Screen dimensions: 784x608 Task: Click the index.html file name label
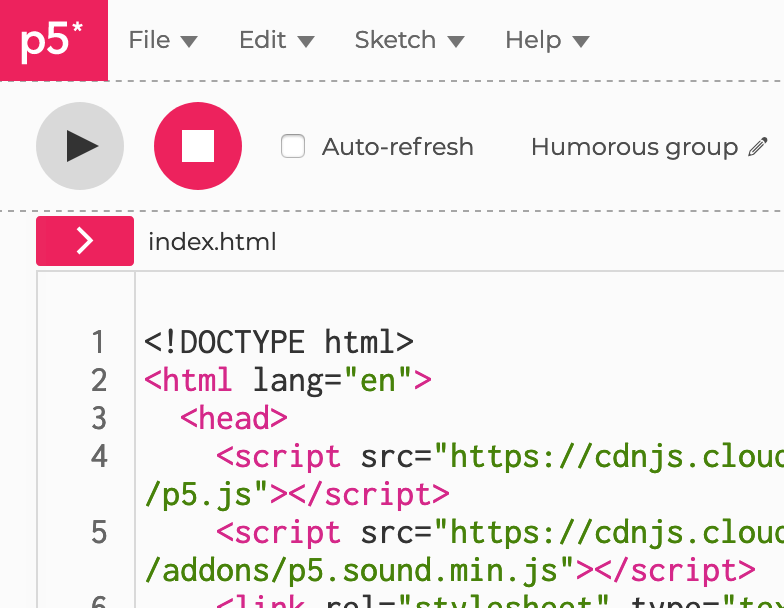pyautogui.click(x=212, y=242)
